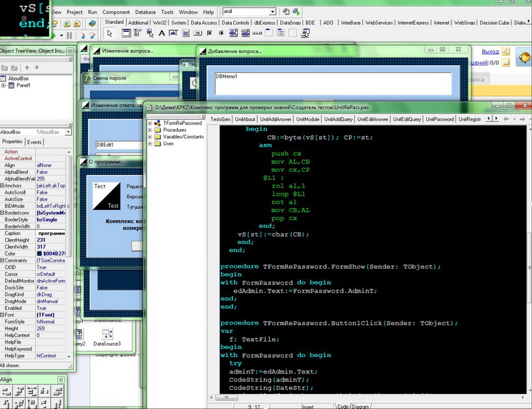Click the Caption property value
The width and height of the screenshot is (532, 409).
point(51,233)
